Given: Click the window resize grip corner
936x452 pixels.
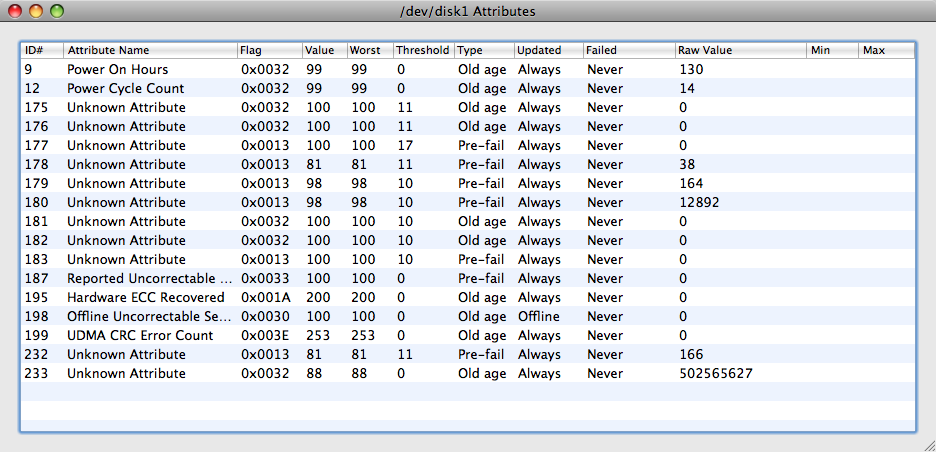Looking at the screenshot, I should 928,444.
